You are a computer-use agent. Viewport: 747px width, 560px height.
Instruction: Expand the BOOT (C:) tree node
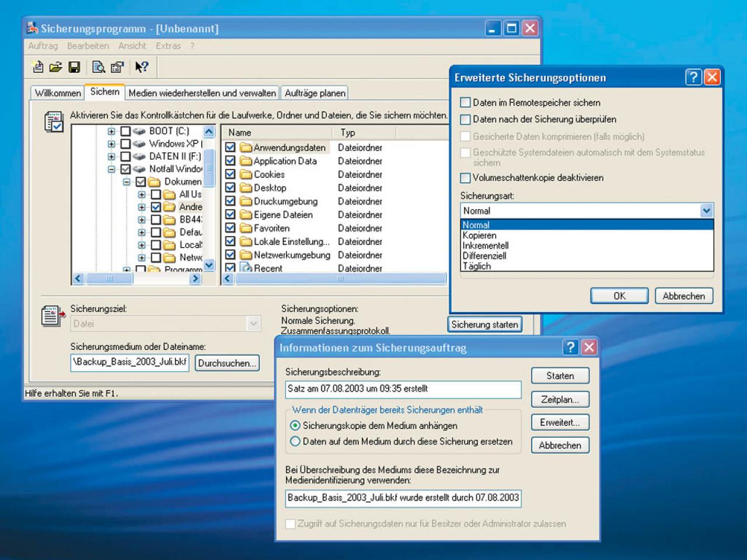click(x=111, y=131)
